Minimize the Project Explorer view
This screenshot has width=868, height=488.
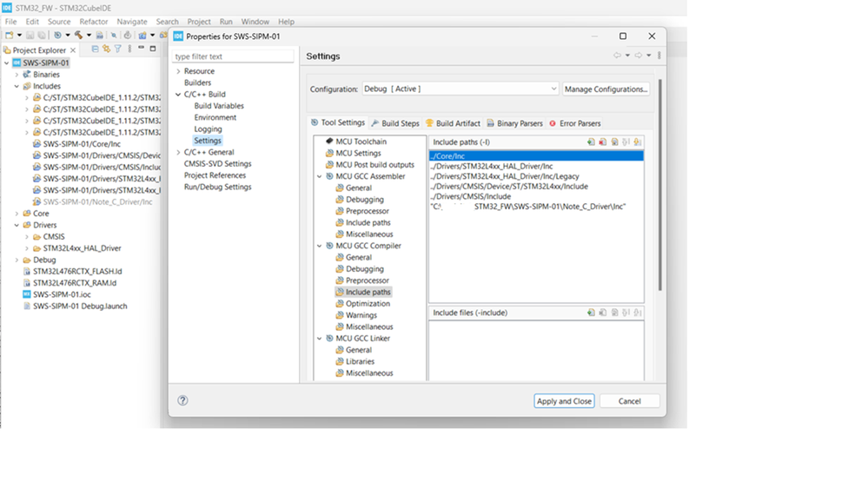pyautogui.click(x=141, y=48)
